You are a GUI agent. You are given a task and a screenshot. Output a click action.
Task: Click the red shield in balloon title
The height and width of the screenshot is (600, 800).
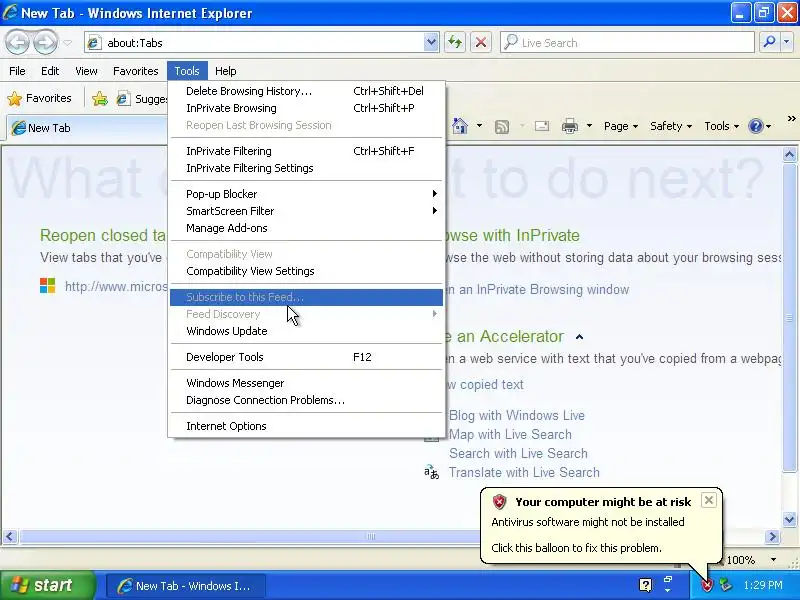[x=499, y=502]
